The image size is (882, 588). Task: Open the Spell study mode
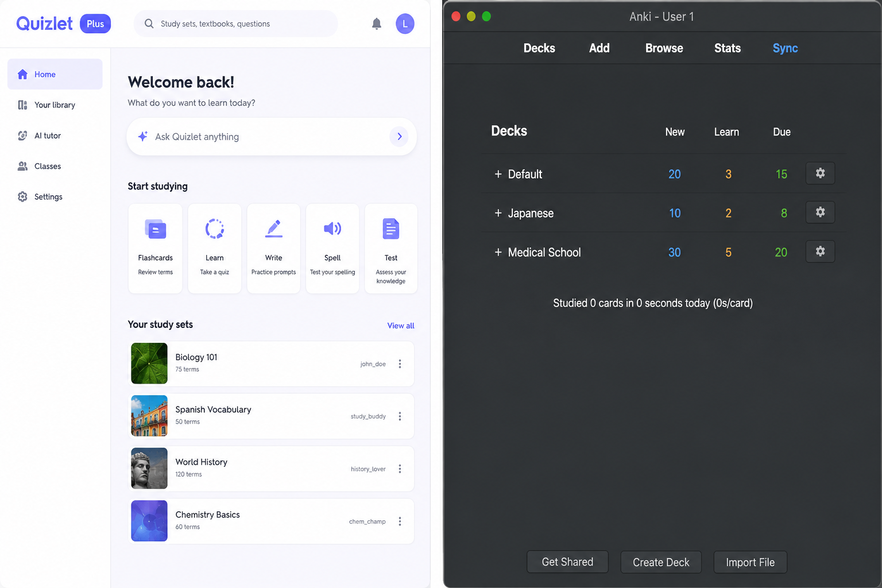(332, 249)
